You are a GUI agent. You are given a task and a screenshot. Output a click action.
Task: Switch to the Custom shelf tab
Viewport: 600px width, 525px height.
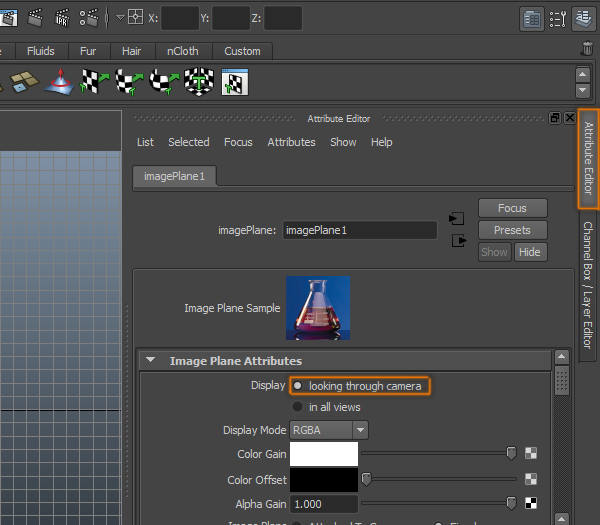[x=242, y=51]
